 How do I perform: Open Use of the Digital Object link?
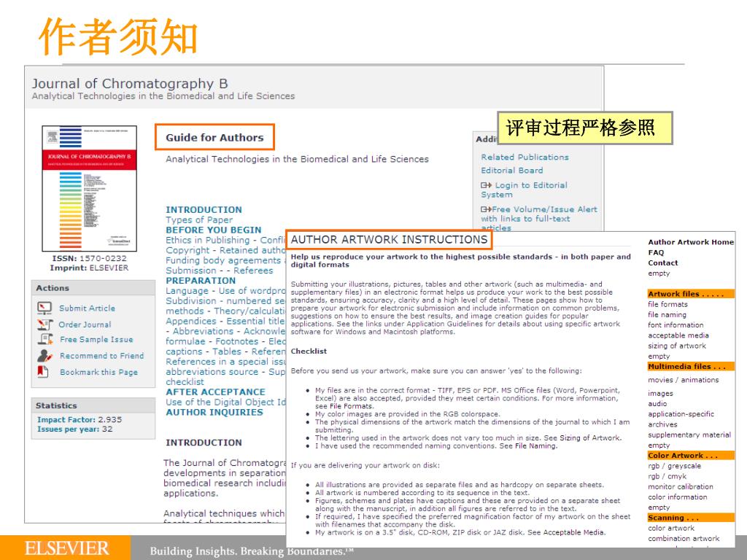point(226,402)
